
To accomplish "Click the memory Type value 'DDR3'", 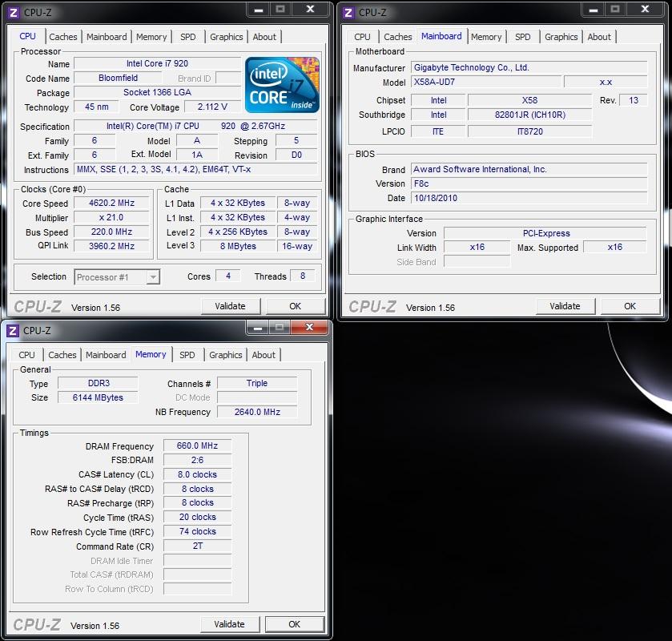I will click(99, 383).
